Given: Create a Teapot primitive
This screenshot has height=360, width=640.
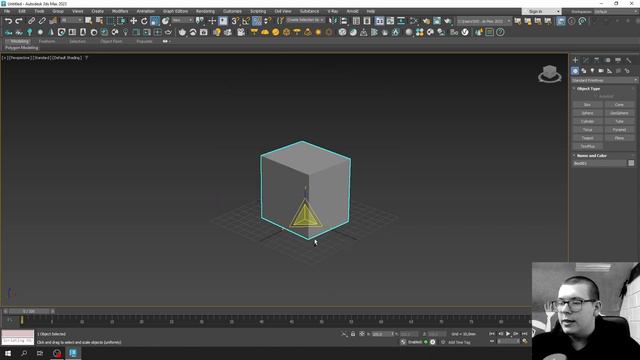Looking at the screenshot, I should [x=587, y=138].
